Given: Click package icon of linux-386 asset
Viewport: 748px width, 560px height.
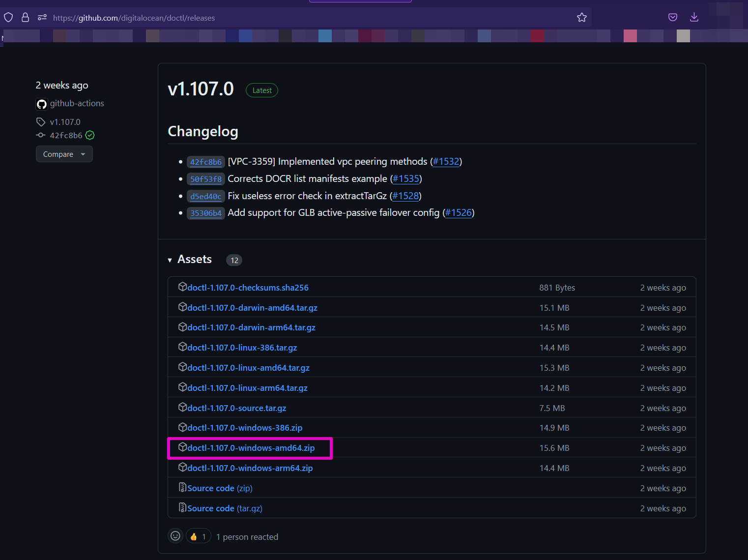Looking at the screenshot, I should point(182,347).
